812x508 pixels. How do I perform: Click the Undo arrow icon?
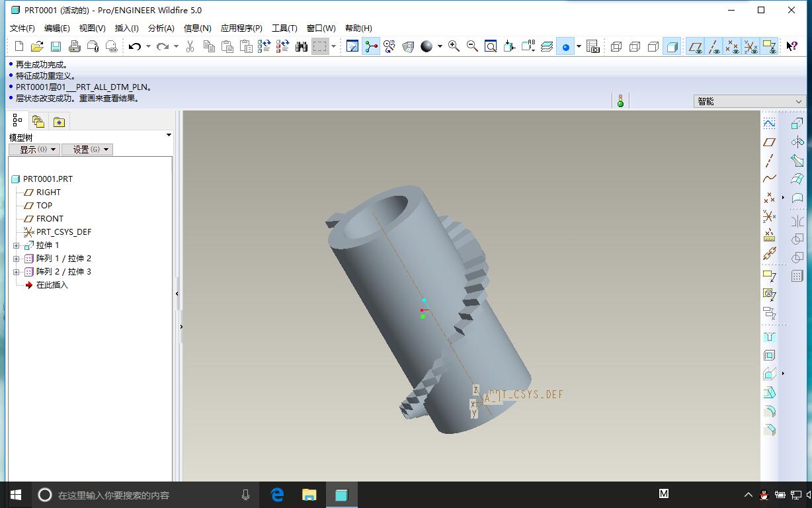pyautogui.click(x=135, y=46)
